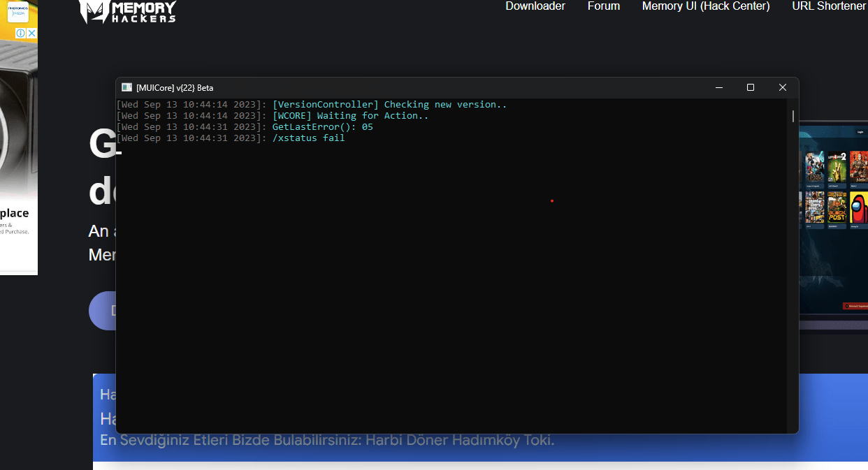868x470 pixels.
Task: Click the '/xstatus fail' log line
Action: [231, 138]
